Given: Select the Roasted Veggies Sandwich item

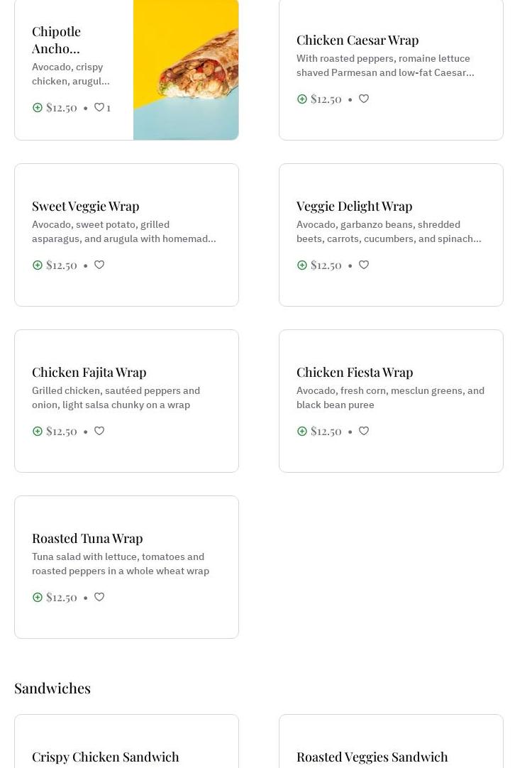Looking at the screenshot, I should 372,757.
